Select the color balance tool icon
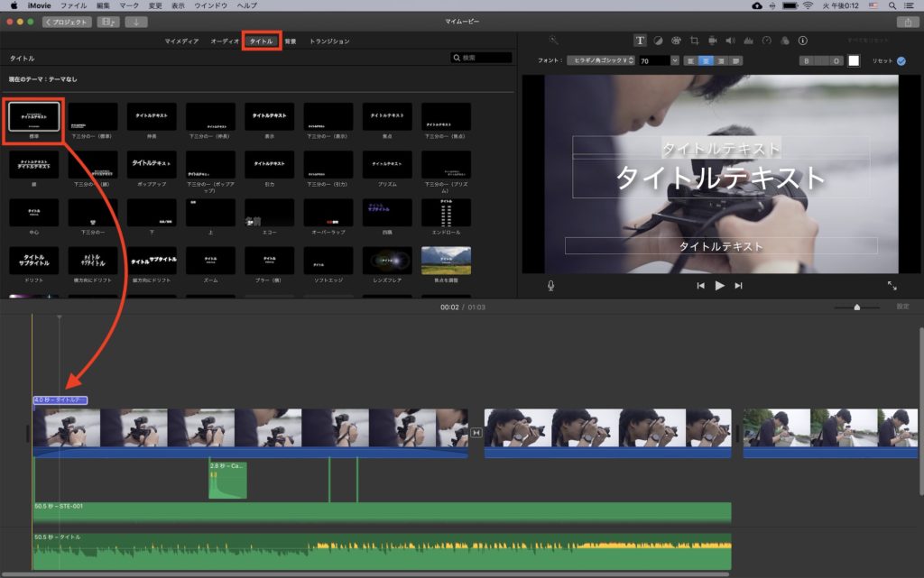The height and width of the screenshot is (578, 924). click(x=658, y=41)
